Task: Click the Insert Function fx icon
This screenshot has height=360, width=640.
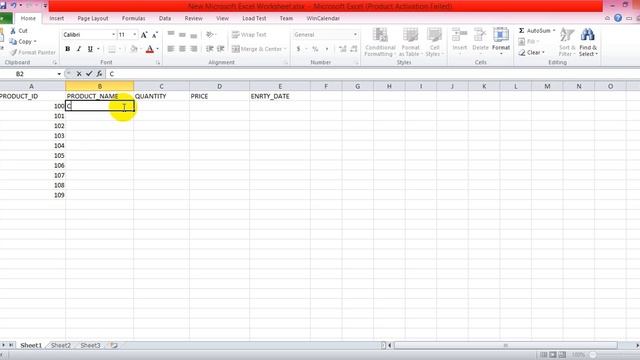Action: pos(99,74)
